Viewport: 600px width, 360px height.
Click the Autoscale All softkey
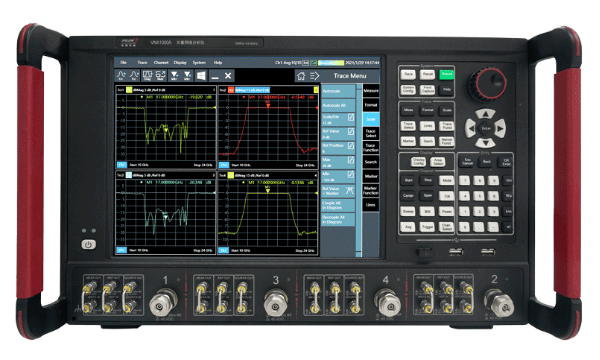[338, 105]
